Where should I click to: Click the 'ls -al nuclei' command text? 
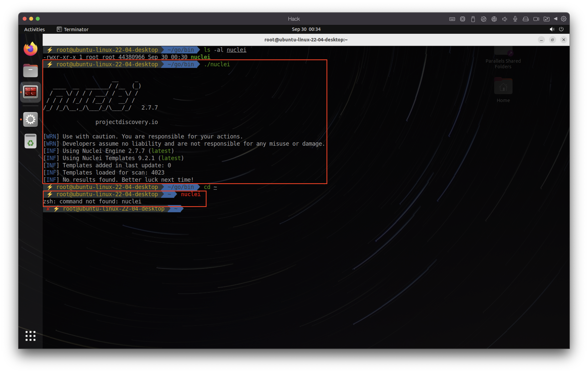click(x=225, y=50)
